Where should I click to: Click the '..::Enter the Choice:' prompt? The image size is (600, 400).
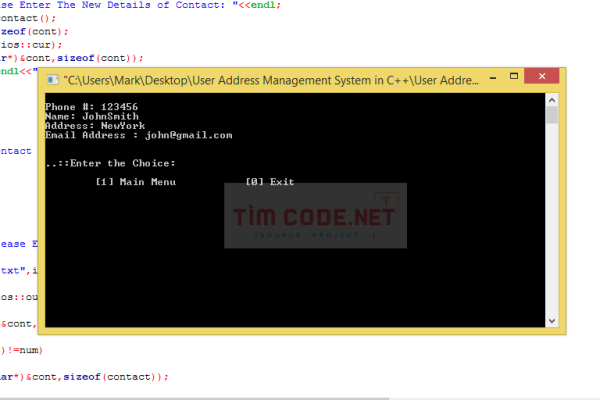pyautogui.click(x=110, y=163)
